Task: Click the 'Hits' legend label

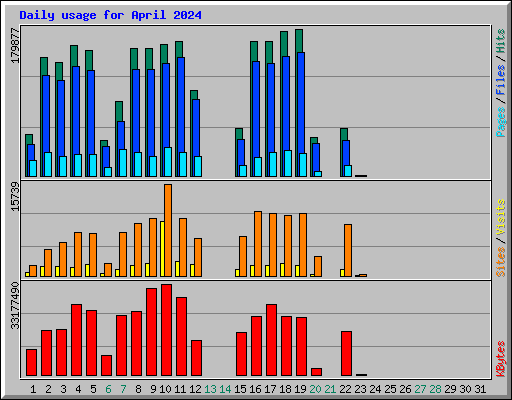Action: (x=501, y=41)
